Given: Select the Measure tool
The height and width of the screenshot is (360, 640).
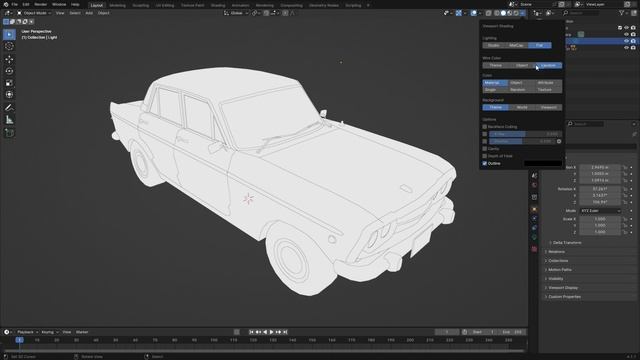Looking at the screenshot, I should click(x=9, y=120).
